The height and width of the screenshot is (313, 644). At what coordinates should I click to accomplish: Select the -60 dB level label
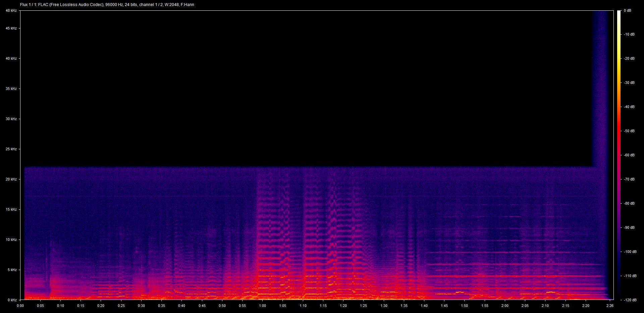point(629,155)
